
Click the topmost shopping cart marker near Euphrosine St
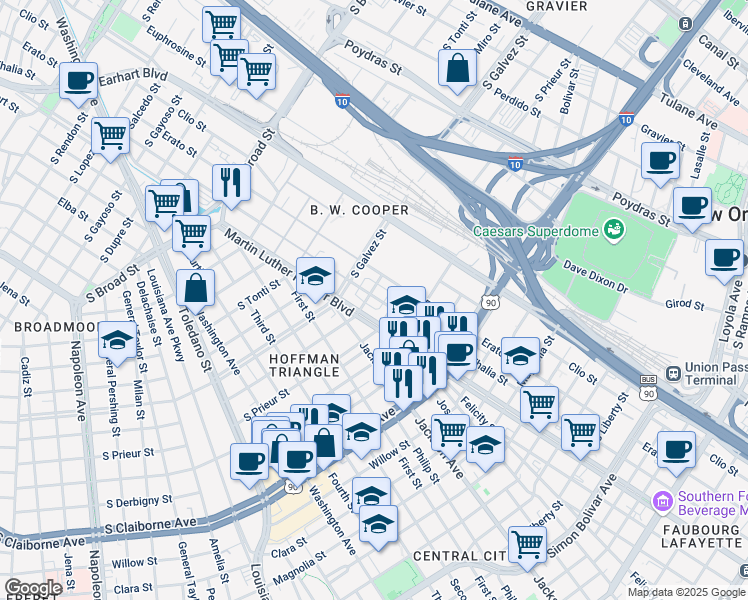pyautogui.click(x=221, y=26)
